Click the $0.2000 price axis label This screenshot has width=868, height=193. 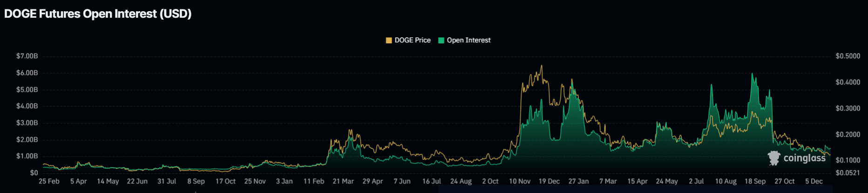click(x=848, y=135)
